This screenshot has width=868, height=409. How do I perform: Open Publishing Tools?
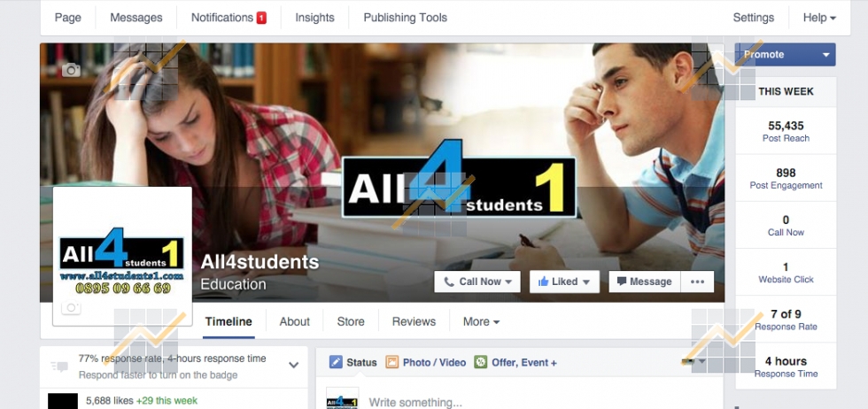[x=406, y=18]
